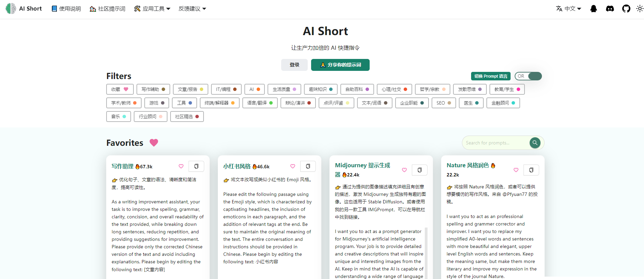This screenshot has height=279, width=644.
Task: Expand the 应用工具 dropdown menu
Action: 152,9
